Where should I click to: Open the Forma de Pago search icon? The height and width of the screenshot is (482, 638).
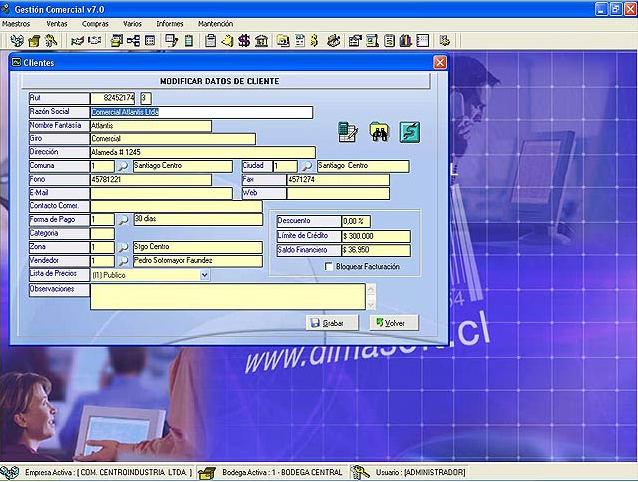pyautogui.click(x=122, y=219)
